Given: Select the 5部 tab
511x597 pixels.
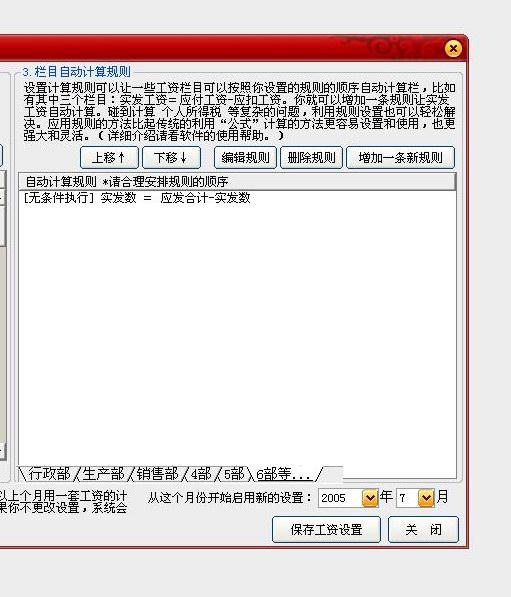Looking at the screenshot, I should tap(233, 474).
